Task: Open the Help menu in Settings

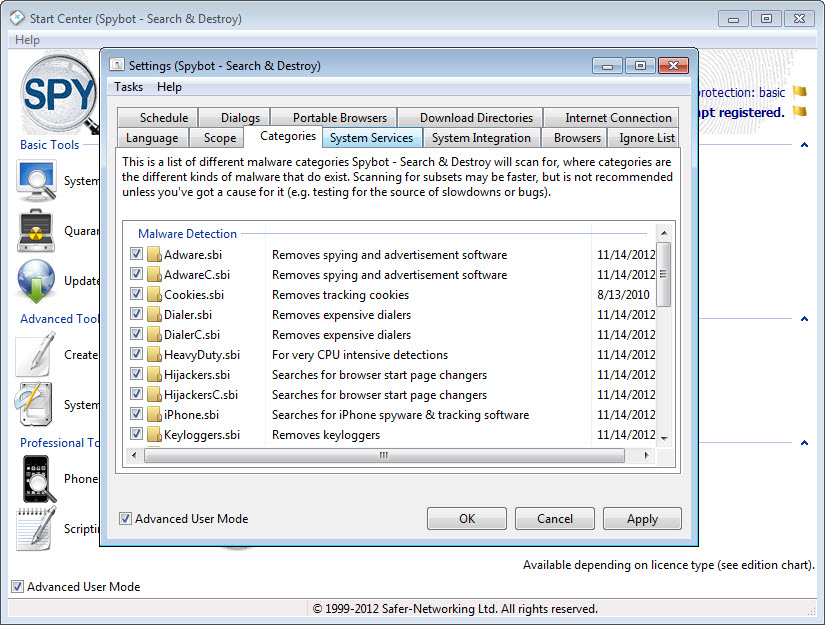Action: [x=169, y=87]
